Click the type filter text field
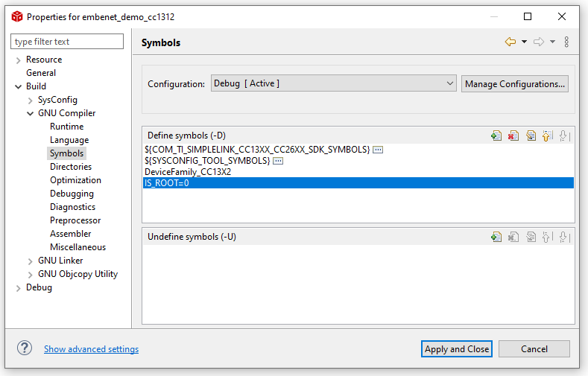The height and width of the screenshot is (376, 588). 67,41
